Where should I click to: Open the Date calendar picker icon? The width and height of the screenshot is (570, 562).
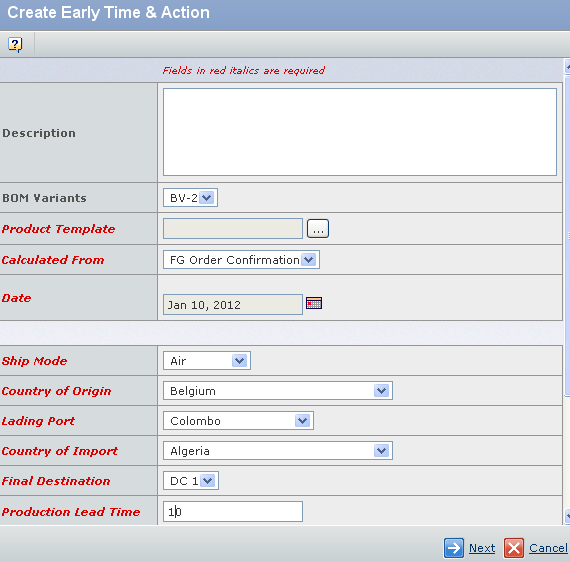[x=314, y=303]
